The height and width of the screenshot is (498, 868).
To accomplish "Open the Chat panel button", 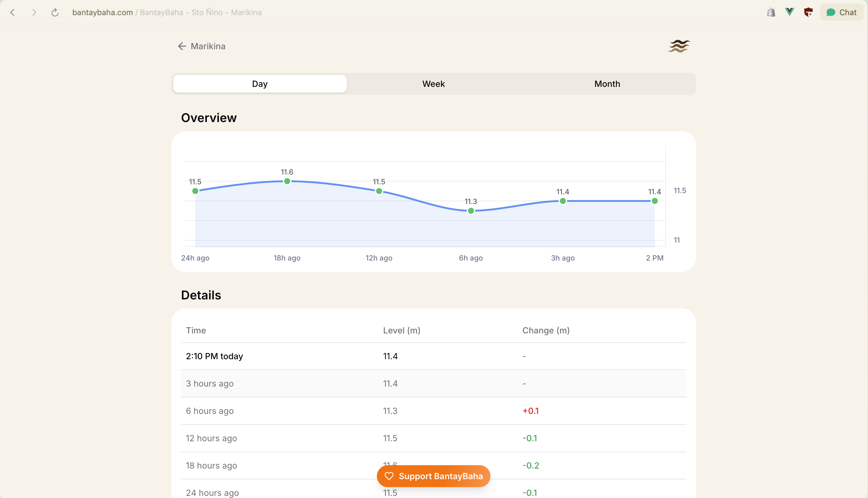I will click(841, 12).
